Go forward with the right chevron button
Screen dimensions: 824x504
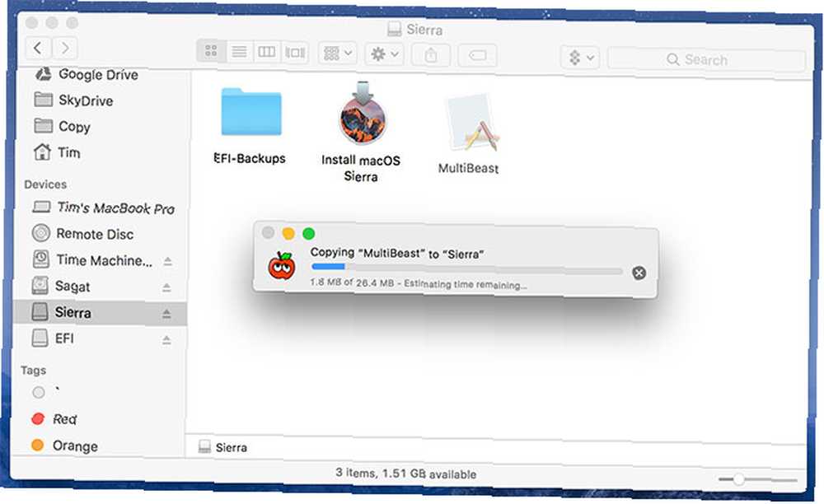64,49
